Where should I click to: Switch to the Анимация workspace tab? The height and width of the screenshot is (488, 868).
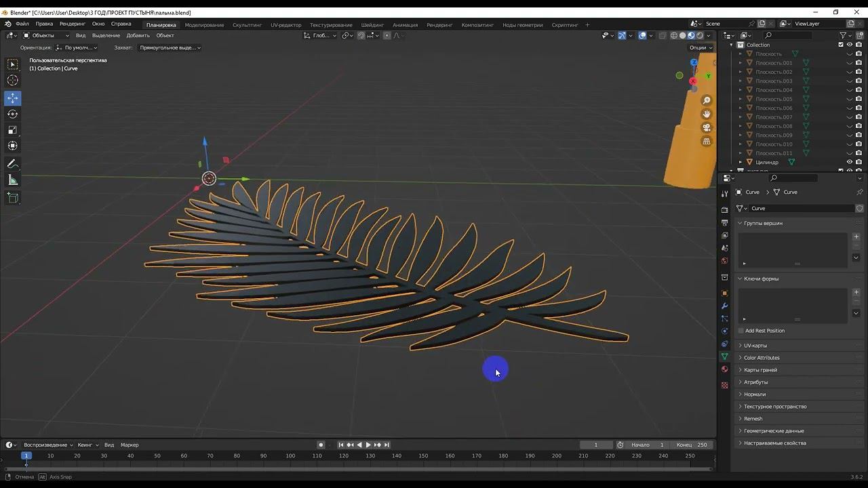(x=405, y=25)
